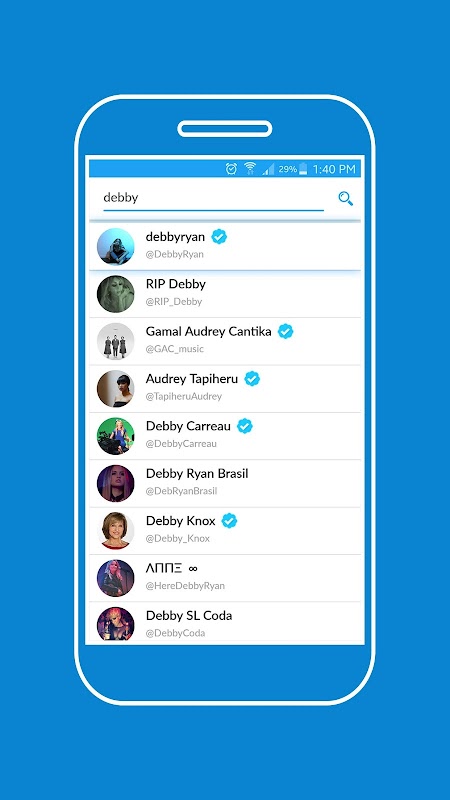Viewport: 450px width, 800px height.
Task: Open the @GAC_music handle
Action: 174,349
